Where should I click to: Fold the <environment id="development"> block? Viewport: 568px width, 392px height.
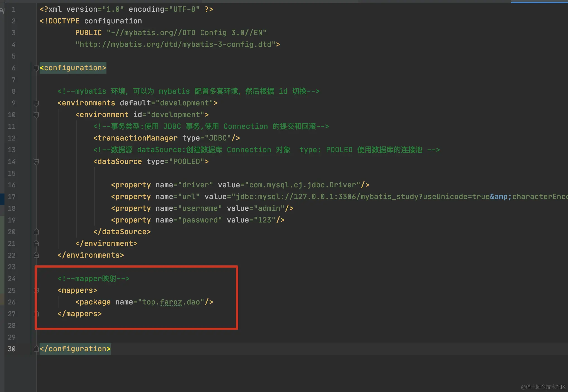pos(36,115)
